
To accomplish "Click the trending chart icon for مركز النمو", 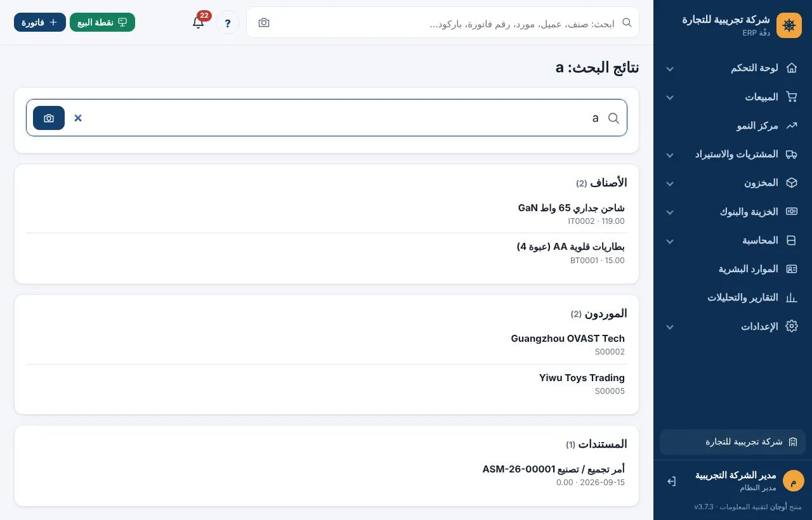I will click(x=791, y=126).
